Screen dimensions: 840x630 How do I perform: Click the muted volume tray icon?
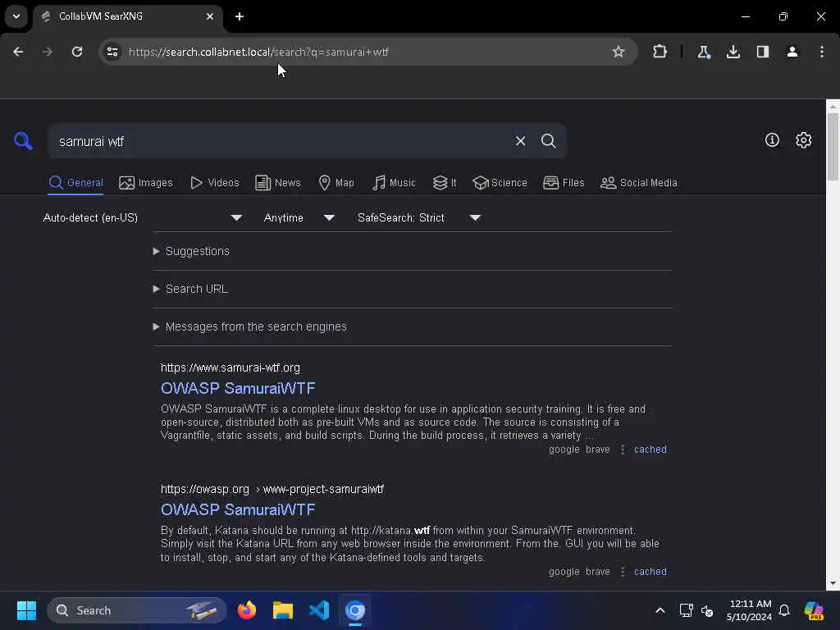(x=707, y=610)
